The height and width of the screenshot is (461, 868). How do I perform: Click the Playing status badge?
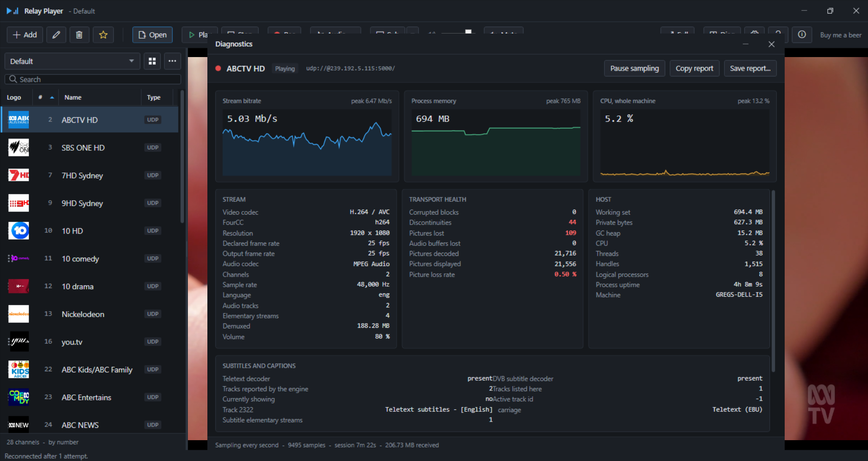tap(285, 68)
